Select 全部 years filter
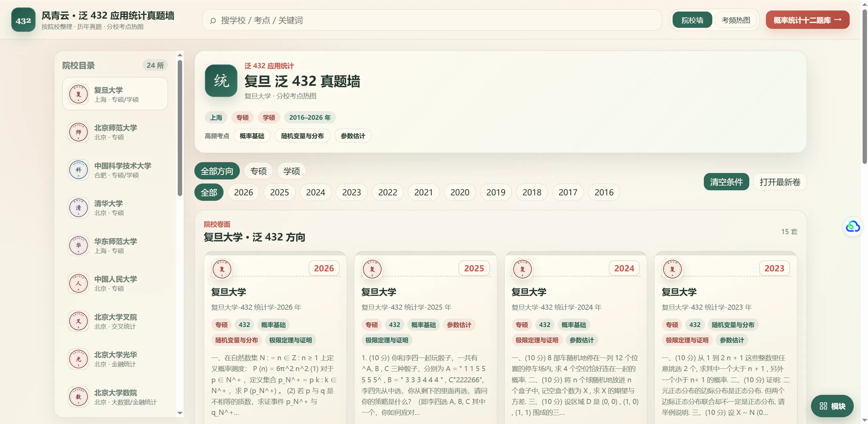 coord(209,192)
